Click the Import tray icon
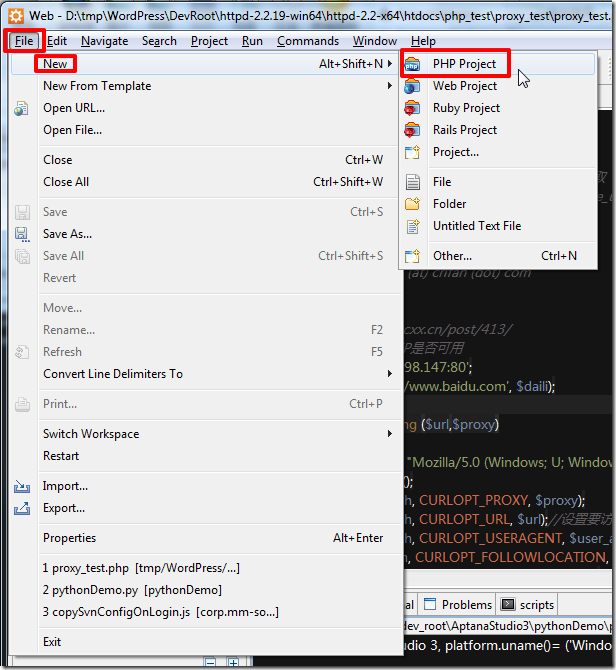Screen dimensions: 616x670 (x=22, y=486)
